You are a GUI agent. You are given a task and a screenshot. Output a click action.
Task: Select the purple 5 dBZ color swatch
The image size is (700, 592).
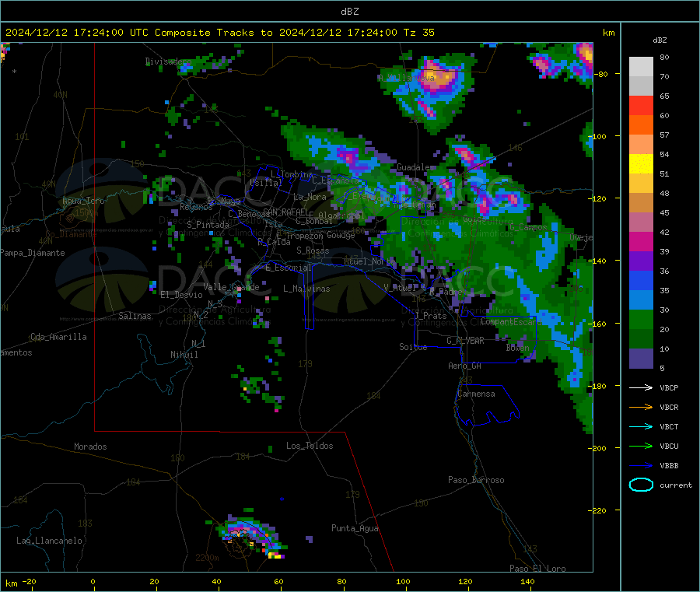tap(641, 359)
